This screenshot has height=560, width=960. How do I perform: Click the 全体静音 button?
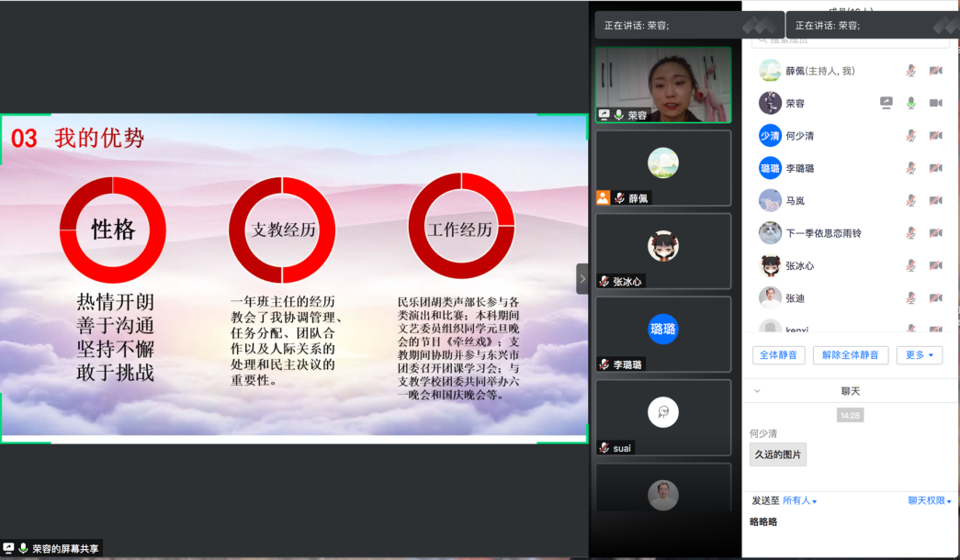click(778, 355)
